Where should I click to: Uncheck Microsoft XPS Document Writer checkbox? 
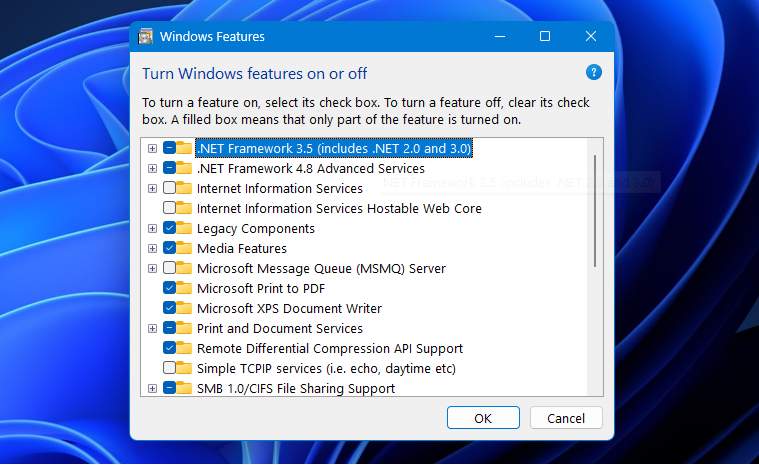169,308
